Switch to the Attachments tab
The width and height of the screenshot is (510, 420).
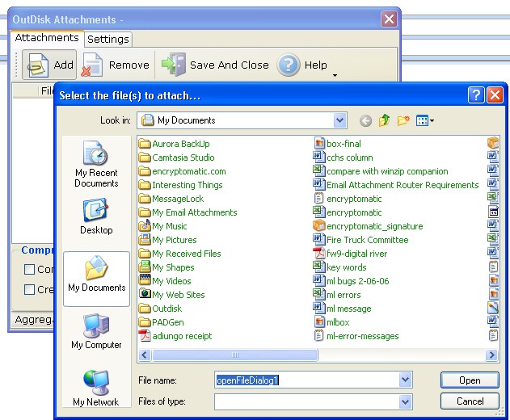point(47,38)
